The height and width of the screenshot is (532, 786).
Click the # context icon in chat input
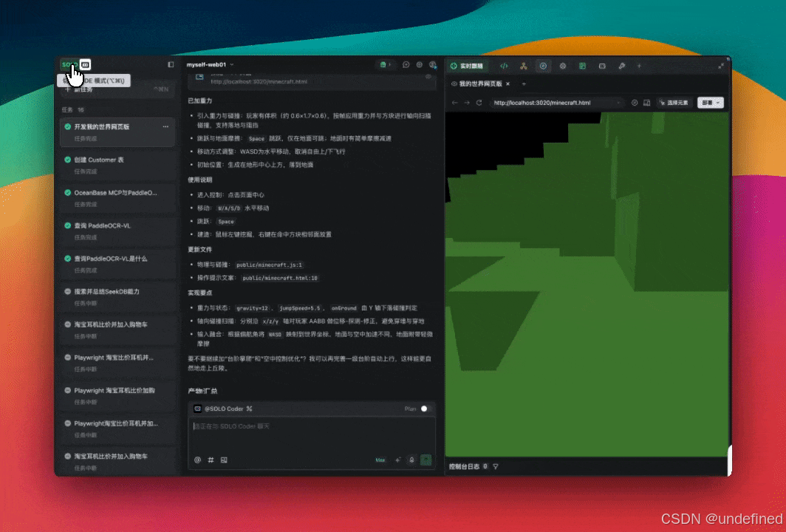[211, 460]
